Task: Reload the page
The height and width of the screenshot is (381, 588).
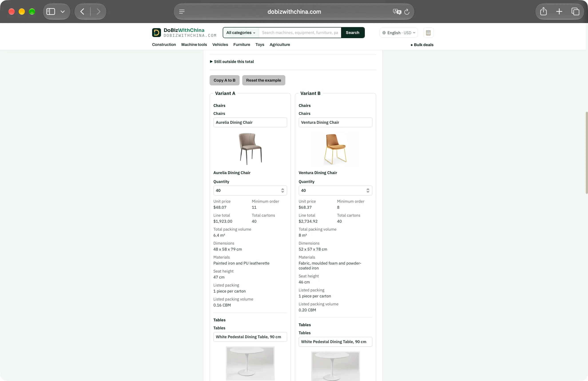Action: point(407,12)
